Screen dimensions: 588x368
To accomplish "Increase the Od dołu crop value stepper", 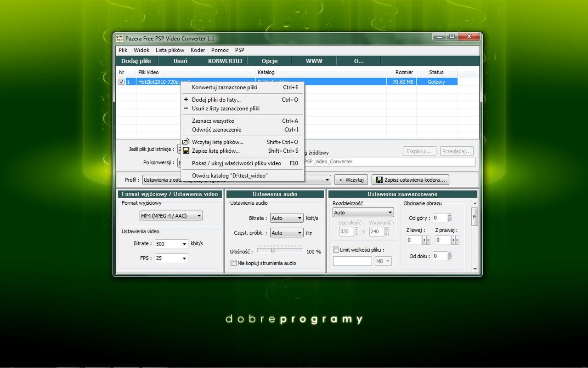I will (450, 254).
